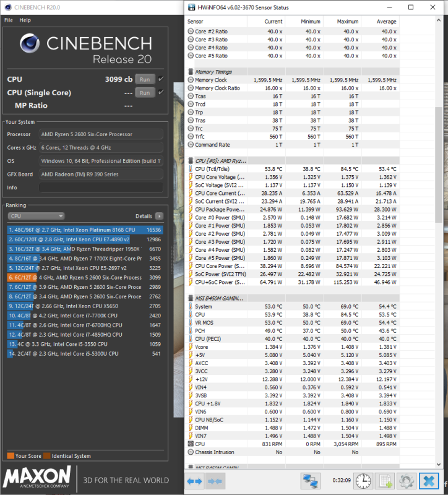Select ranking entry Intel Core i7-7700K

85,316
